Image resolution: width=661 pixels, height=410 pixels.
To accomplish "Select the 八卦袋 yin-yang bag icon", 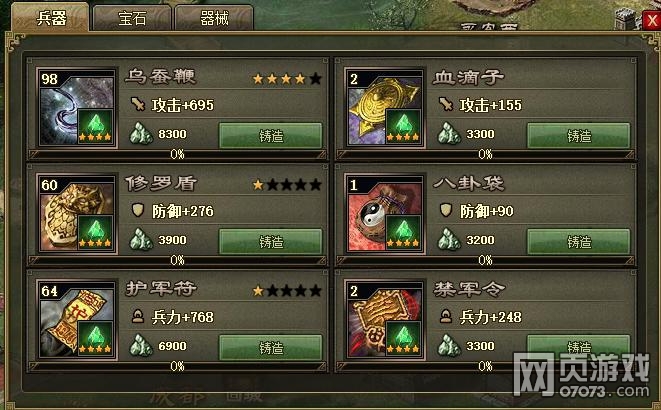I will 384,214.
